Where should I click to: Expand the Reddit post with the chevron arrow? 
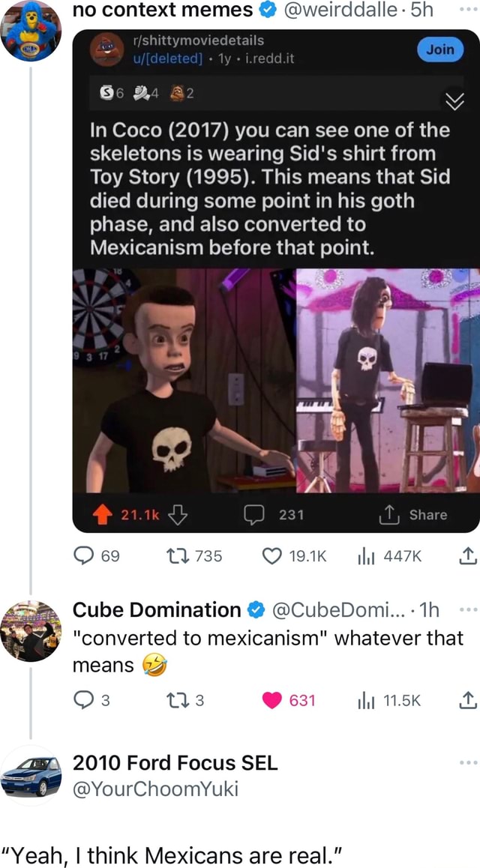(x=455, y=100)
